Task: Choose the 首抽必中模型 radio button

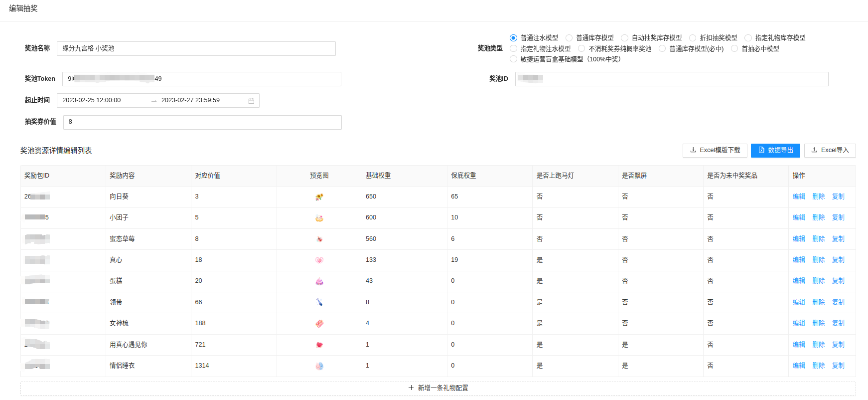Action: click(734, 49)
